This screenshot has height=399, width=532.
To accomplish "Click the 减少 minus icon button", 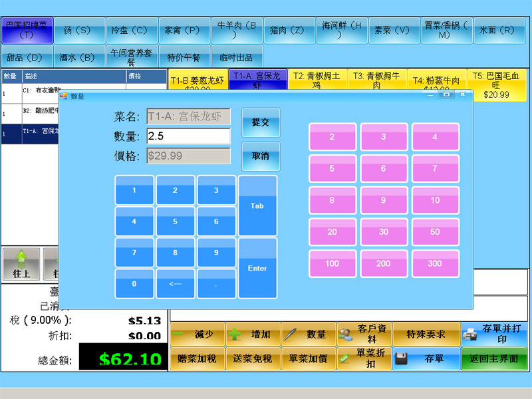I will coord(198,334).
